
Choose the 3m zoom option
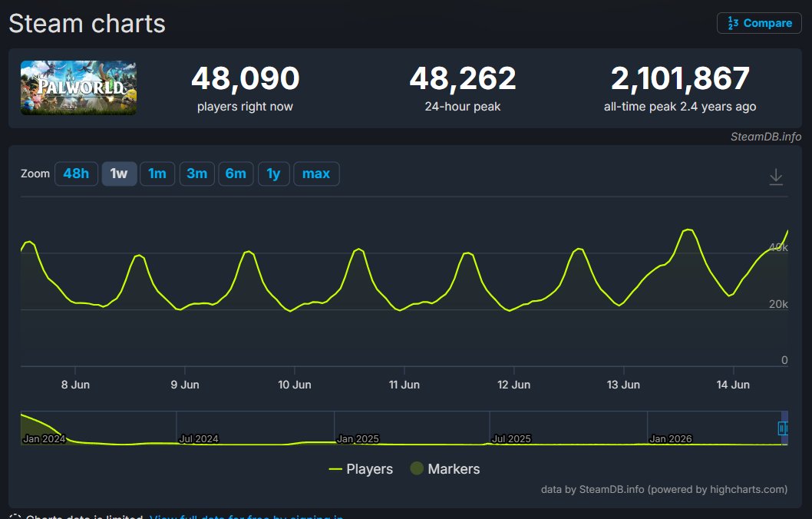coord(196,174)
